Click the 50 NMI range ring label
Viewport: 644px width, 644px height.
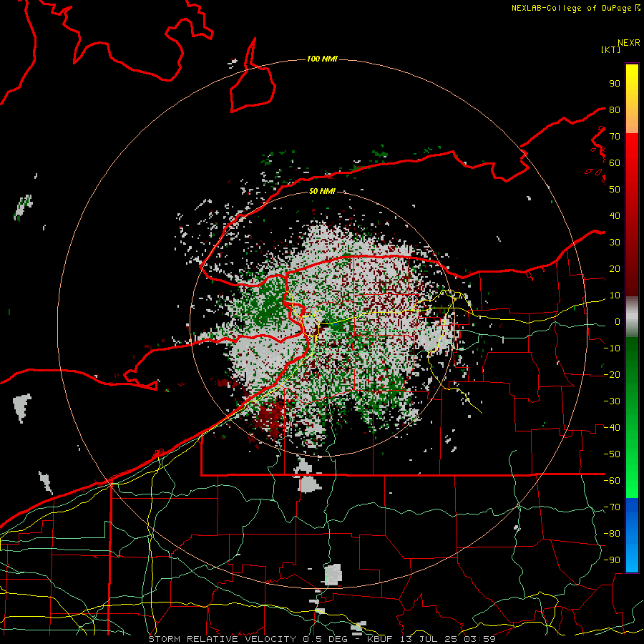tap(322, 191)
